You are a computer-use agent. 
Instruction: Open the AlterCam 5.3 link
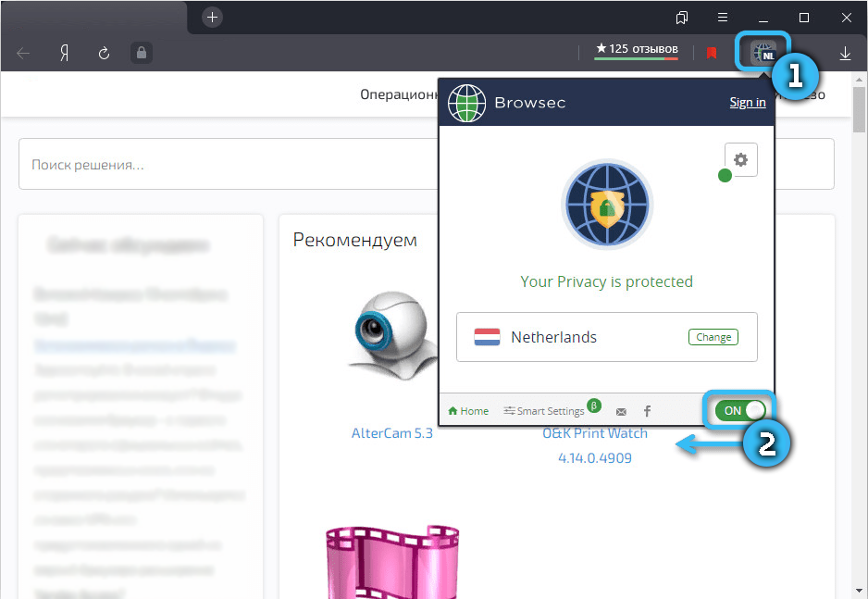tap(391, 433)
